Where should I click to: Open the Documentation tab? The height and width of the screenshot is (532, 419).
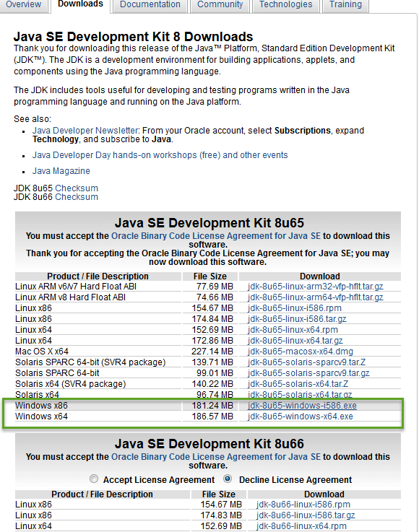pyautogui.click(x=150, y=4)
